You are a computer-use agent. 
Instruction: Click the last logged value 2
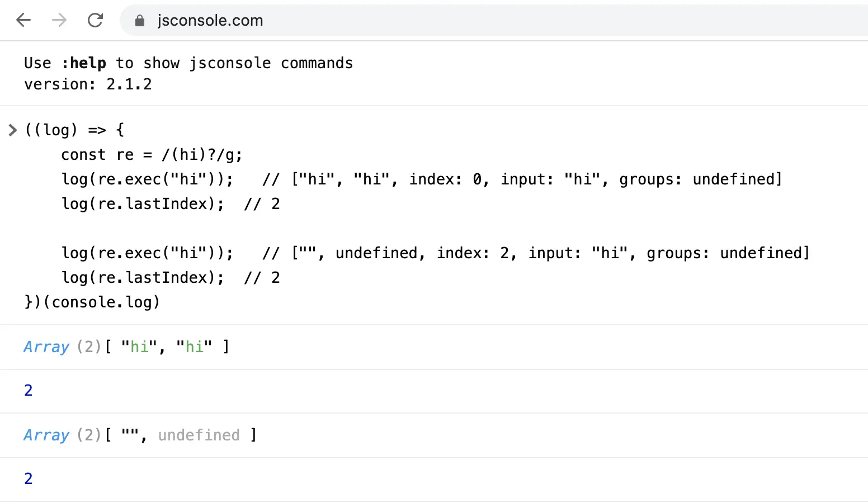click(x=29, y=478)
